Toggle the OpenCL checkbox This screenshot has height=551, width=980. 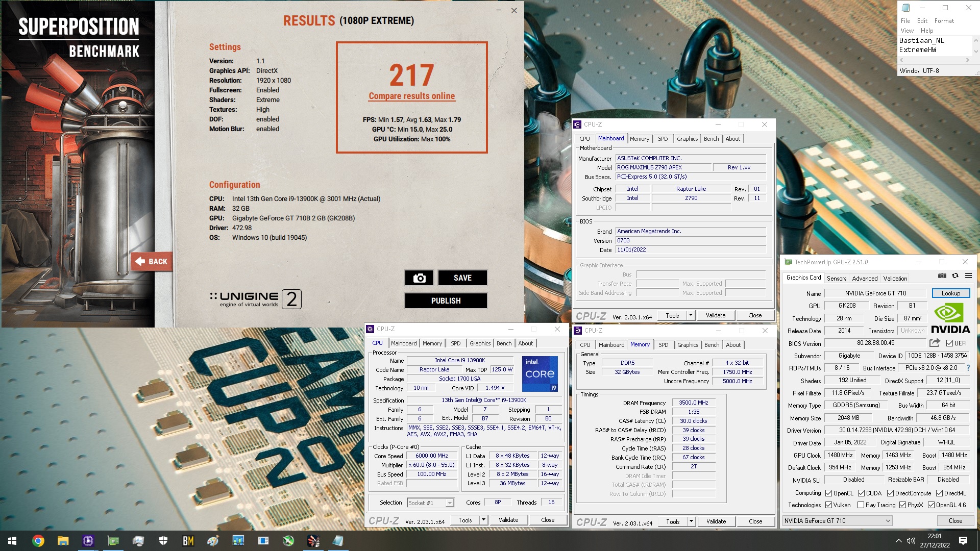coord(829,493)
